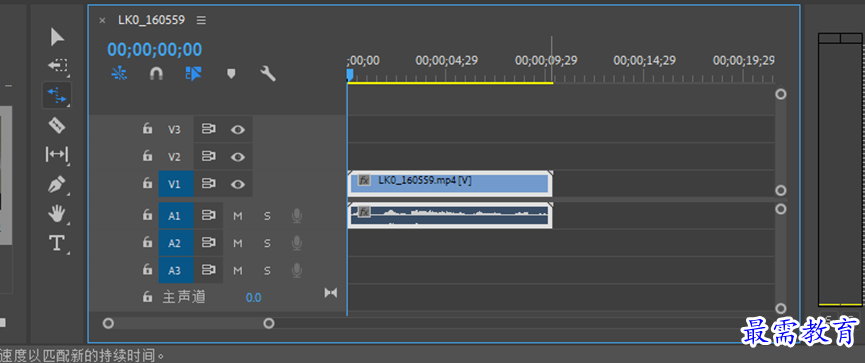This screenshot has width=865, height=363.
Task: Toggle lock on track A1
Action: click(147, 215)
